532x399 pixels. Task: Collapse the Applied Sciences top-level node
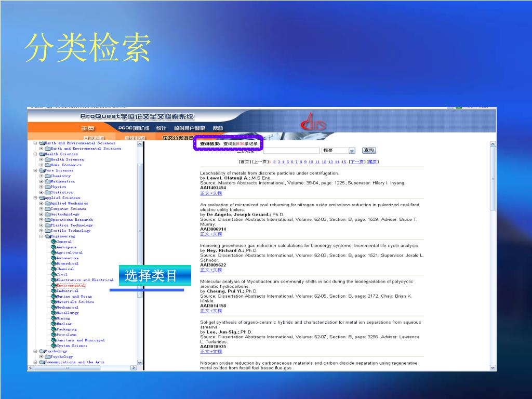(x=35, y=198)
